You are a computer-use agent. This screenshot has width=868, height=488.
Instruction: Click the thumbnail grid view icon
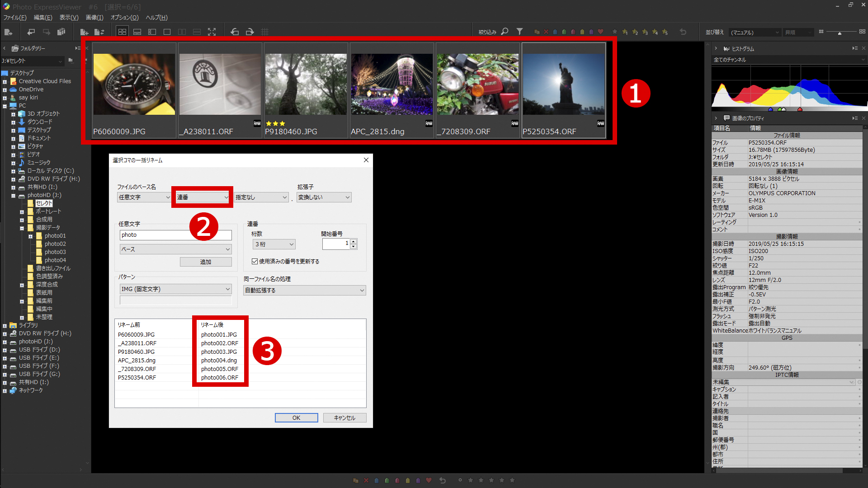pyautogui.click(x=122, y=32)
